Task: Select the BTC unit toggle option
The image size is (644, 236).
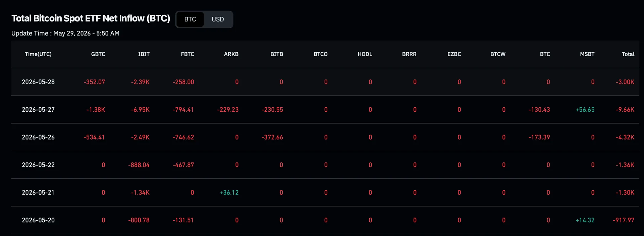Action: [190, 19]
